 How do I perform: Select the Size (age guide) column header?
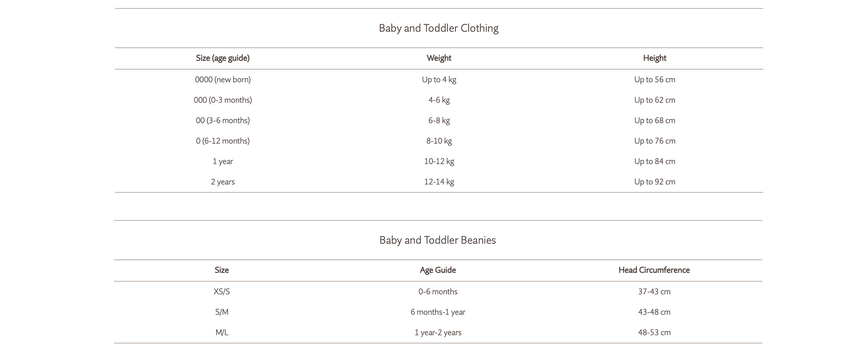point(223,58)
